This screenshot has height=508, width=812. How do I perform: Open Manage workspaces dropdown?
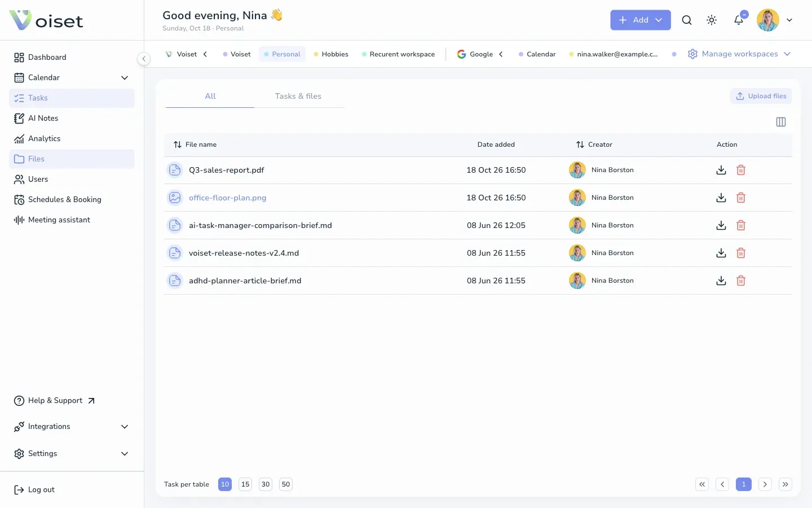[x=739, y=54]
